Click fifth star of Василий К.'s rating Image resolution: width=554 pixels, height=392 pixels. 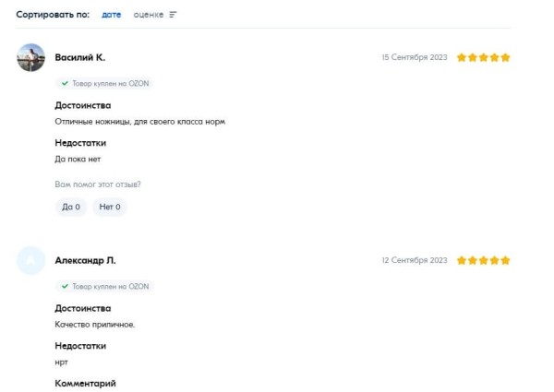[505, 57]
